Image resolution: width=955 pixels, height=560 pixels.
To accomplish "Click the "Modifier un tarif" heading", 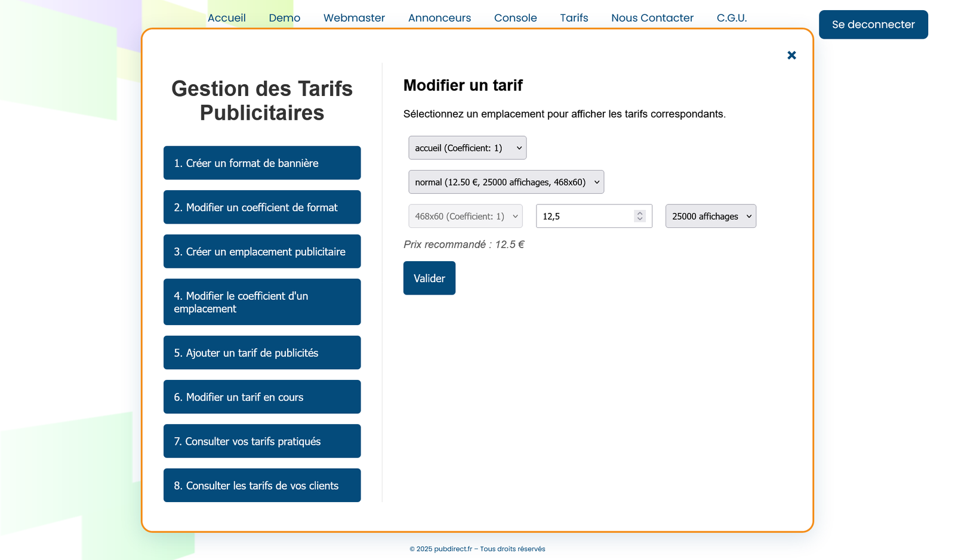I will click(x=463, y=85).
